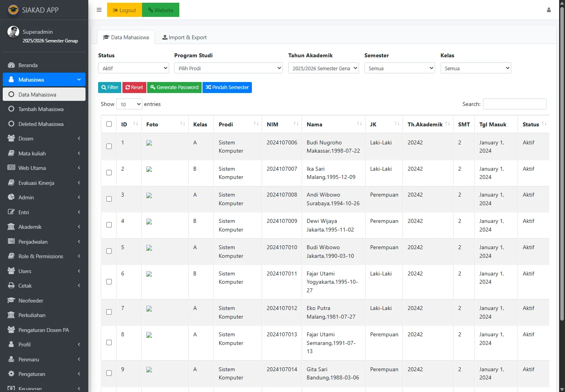Click the Perkuliahan building icon
The height and width of the screenshot is (392, 565).
[x=11, y=315]
